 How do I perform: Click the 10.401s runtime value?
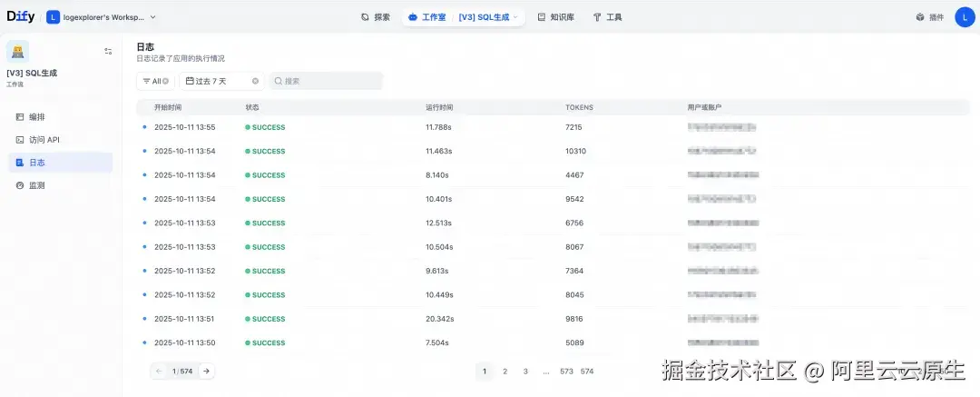click(x=439, y=199)
